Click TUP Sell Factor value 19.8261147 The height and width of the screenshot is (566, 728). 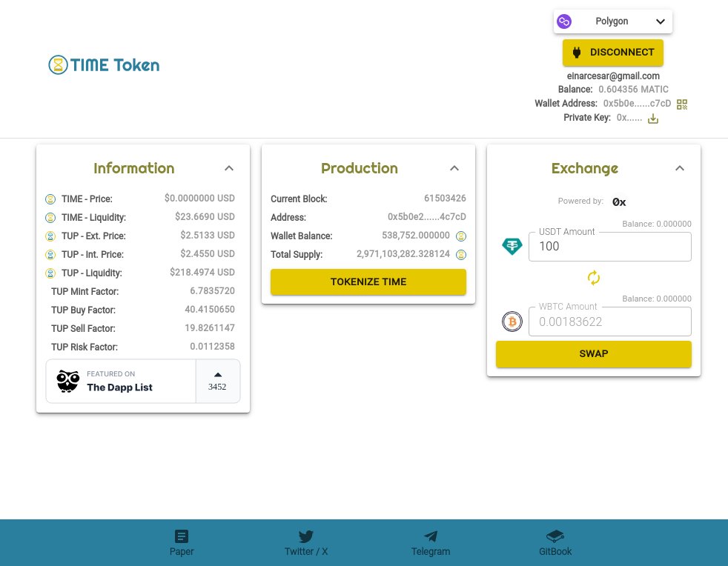pos(209,328)
